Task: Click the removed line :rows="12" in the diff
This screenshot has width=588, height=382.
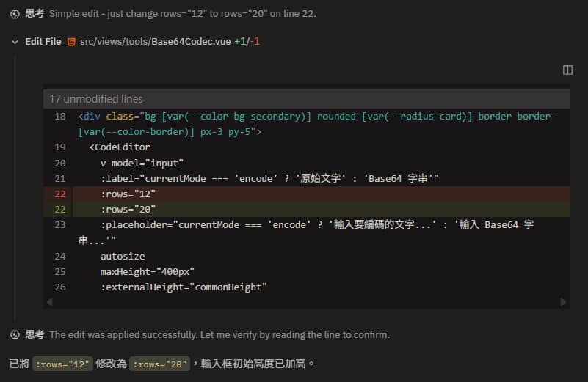Action: 306,194
